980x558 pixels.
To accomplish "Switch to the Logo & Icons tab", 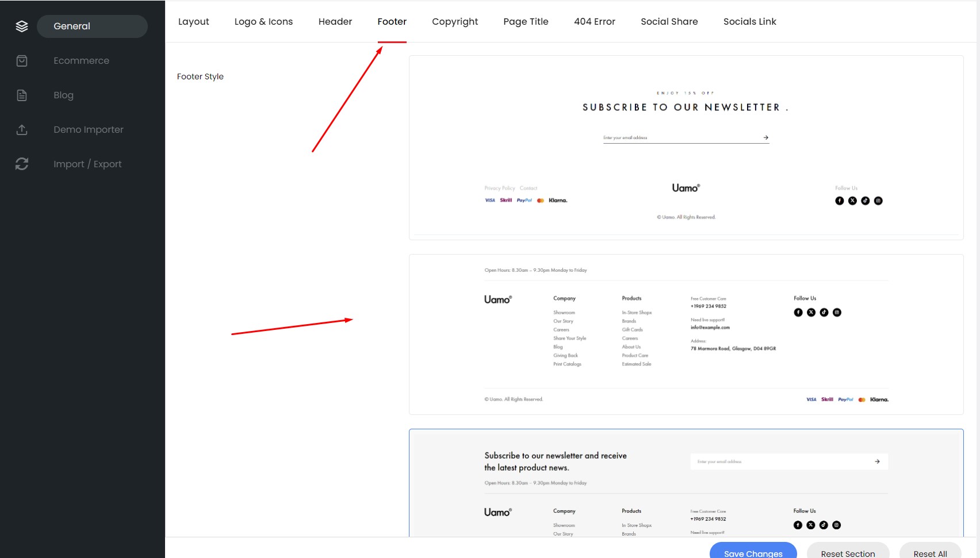I will [x=263, y=22].
